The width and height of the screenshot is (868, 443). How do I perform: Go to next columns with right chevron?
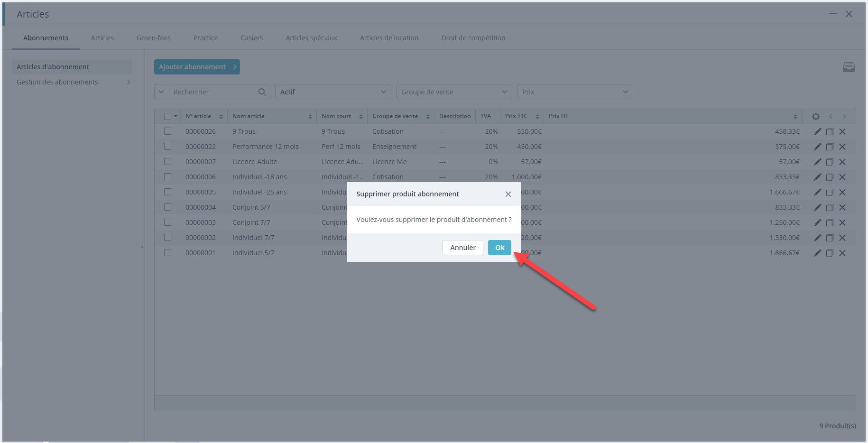tap(844, 116)
